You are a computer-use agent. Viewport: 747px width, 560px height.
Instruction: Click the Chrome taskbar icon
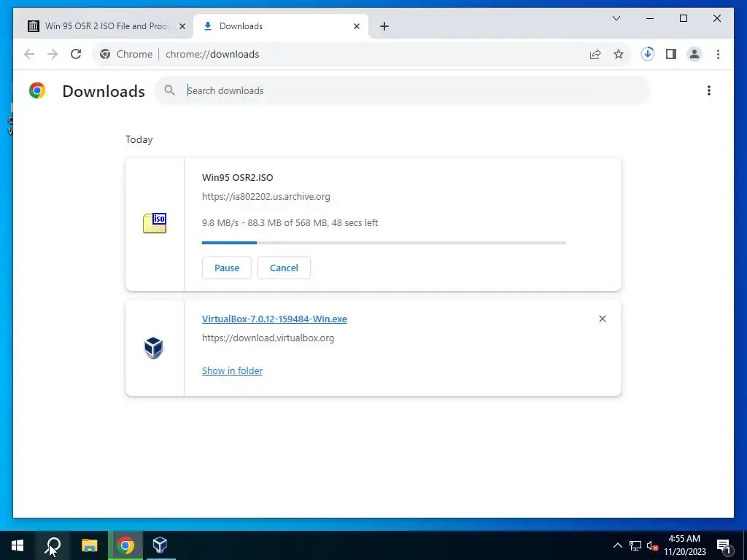point(125,545)
